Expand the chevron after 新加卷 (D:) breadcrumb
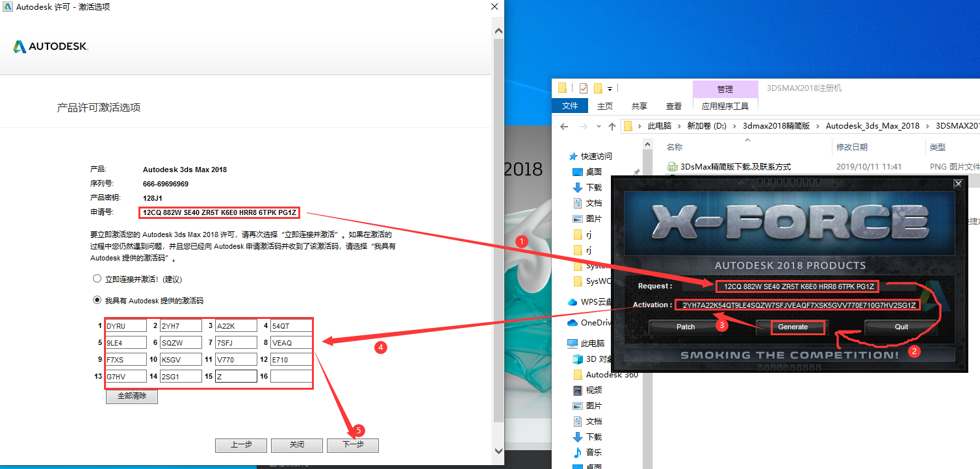 click(735, 126)
